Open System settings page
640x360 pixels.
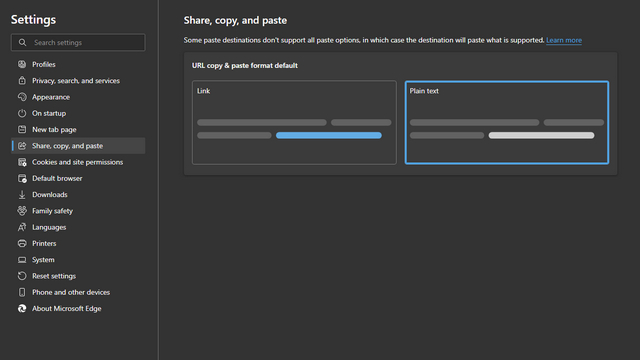pyautogui.click(x=43, y=260)
